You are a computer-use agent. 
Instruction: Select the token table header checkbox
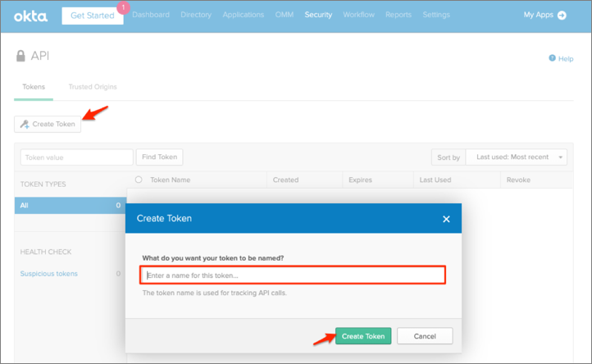[x=139, y=180]
